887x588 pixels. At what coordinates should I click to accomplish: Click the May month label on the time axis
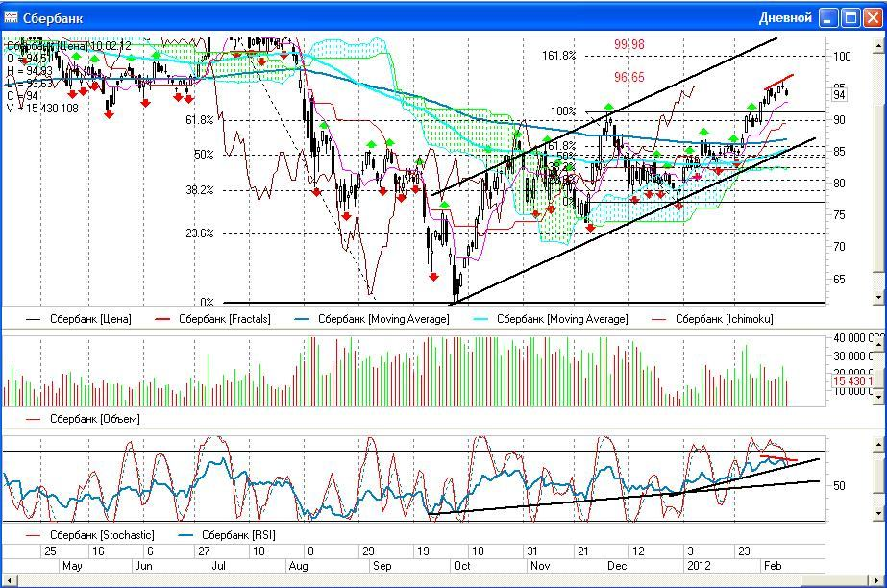(72, 566)
